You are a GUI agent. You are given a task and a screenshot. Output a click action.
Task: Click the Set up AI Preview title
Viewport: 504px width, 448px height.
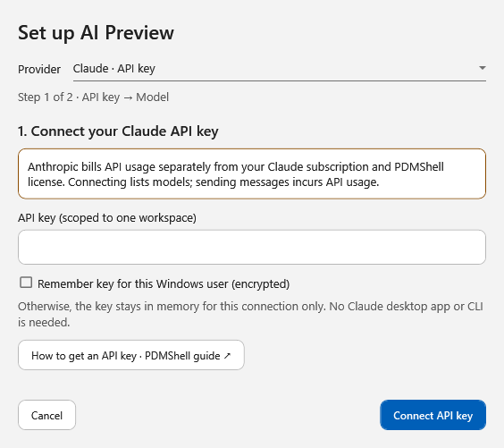[96, 33]
